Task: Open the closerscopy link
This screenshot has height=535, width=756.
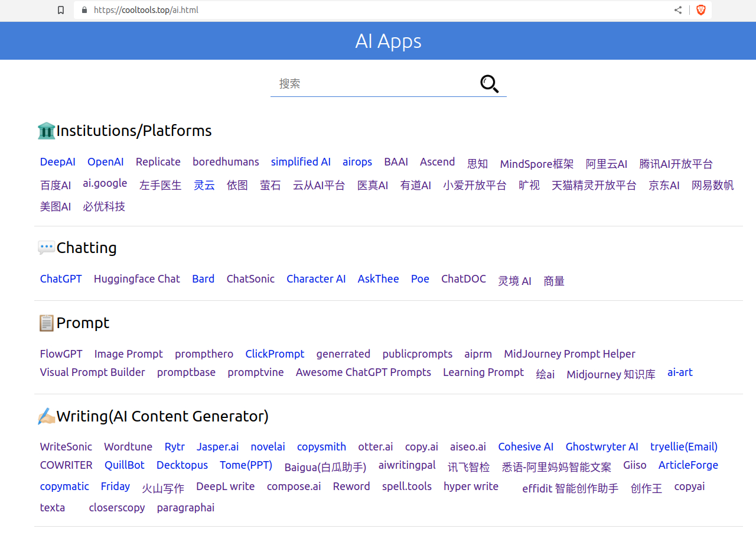Action: pos(117,508)
